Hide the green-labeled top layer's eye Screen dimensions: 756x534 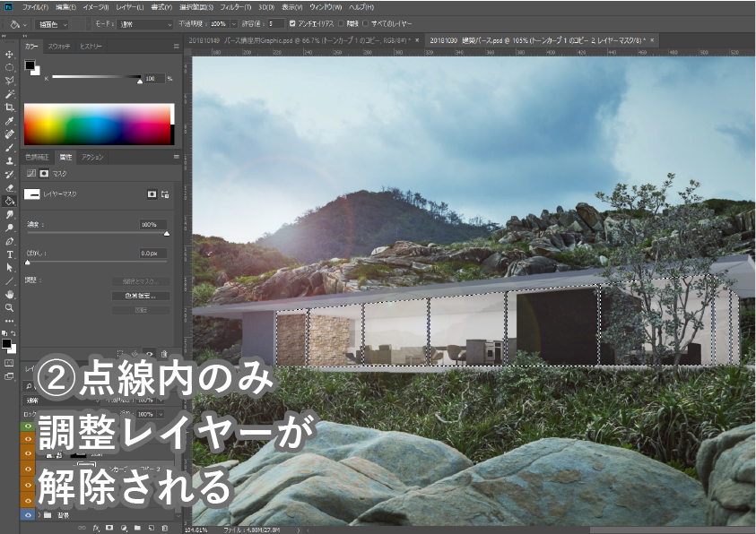coord(28,426)
